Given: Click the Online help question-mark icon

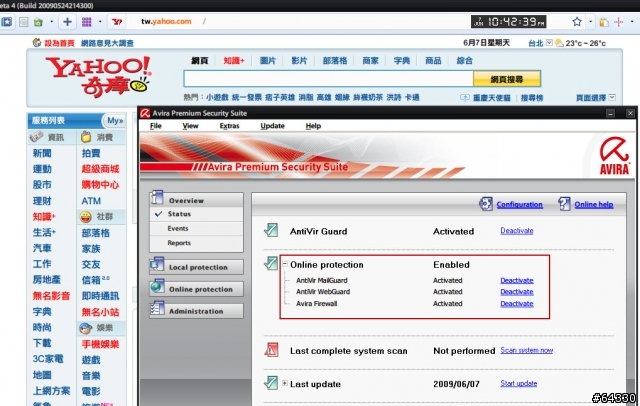Looking at the screenshot, I should [x=564, y=204].
